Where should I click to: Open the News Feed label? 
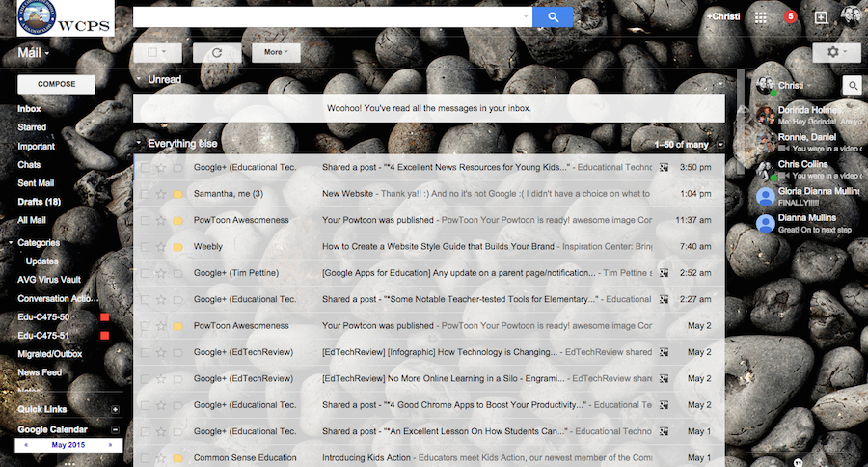pyautogui.click(x=40, y=372)
